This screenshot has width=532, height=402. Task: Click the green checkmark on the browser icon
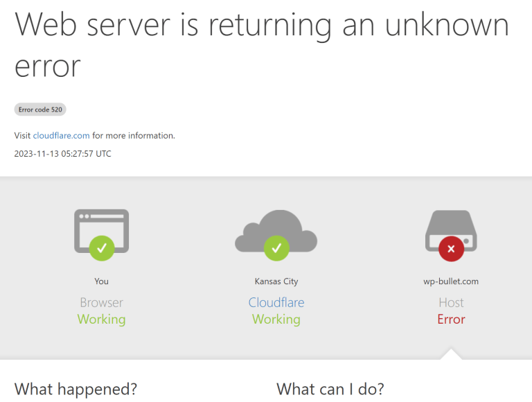pos(102,247)
